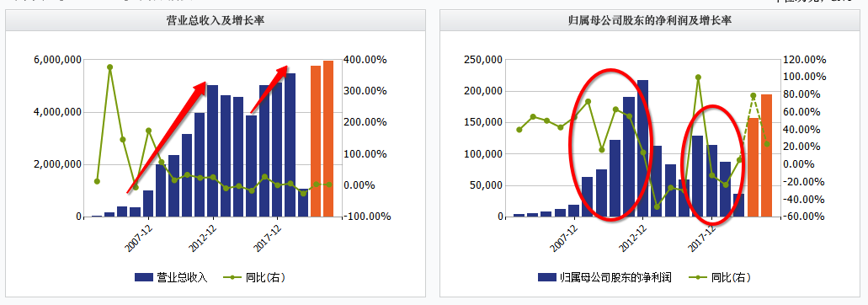This screenshot has height=305, width=868.
Task: Click the 120.00% right-axis label
Action: pos(804,60)
